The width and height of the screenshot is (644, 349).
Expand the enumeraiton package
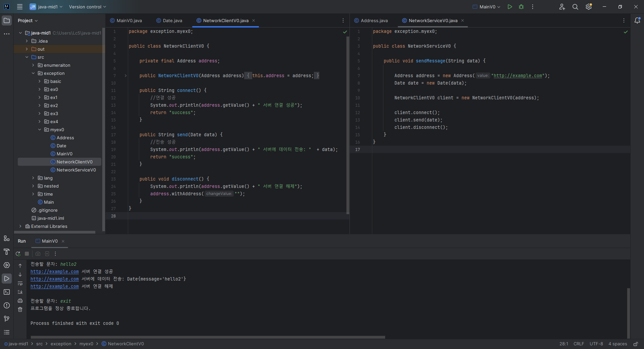(x=33, y=65)
